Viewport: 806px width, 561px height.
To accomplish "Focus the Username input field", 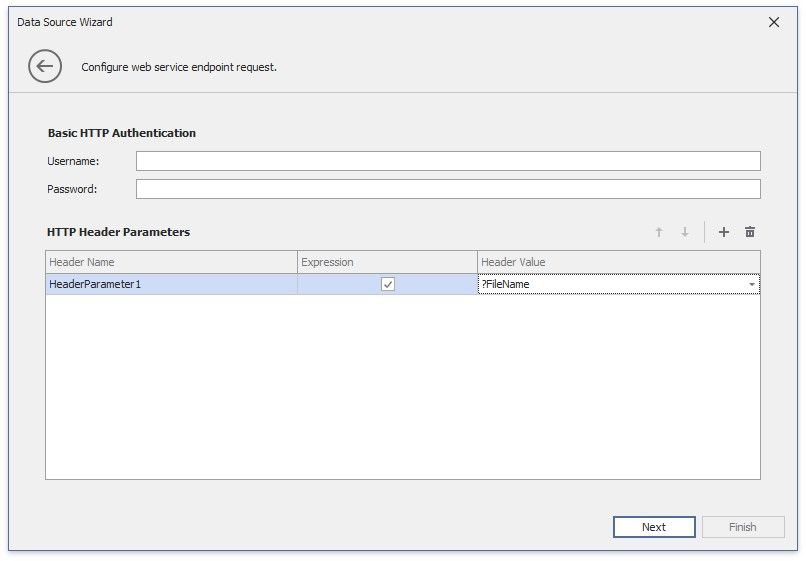I will 448,161.
